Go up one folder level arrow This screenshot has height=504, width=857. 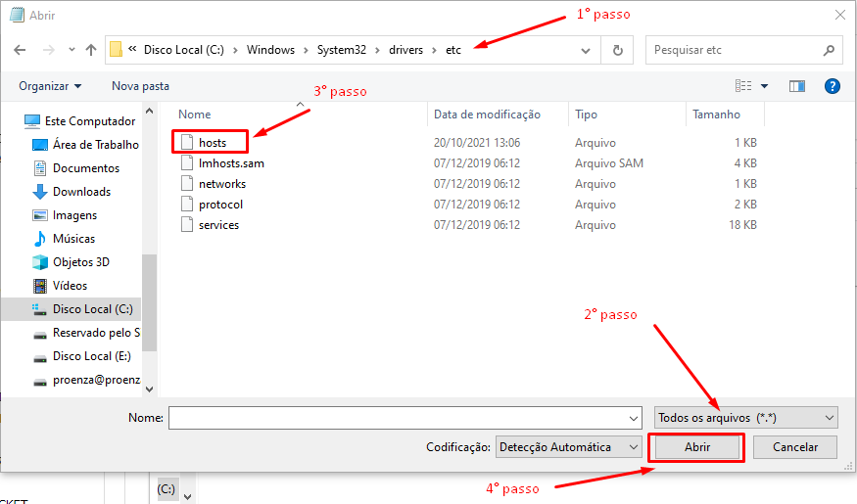pyautogui.click(x=91, y=50)
